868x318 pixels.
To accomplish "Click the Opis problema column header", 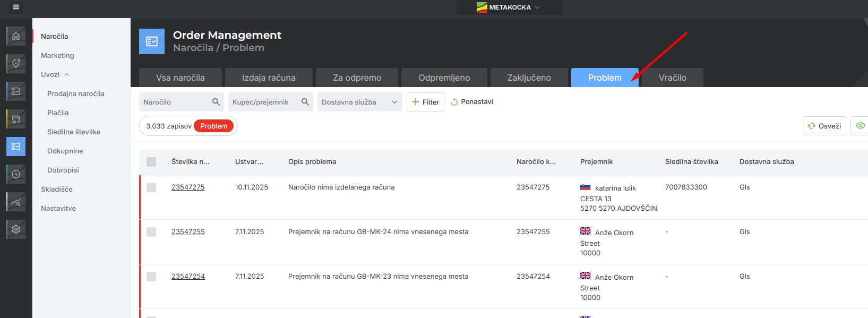I will [x=312, y=162].
